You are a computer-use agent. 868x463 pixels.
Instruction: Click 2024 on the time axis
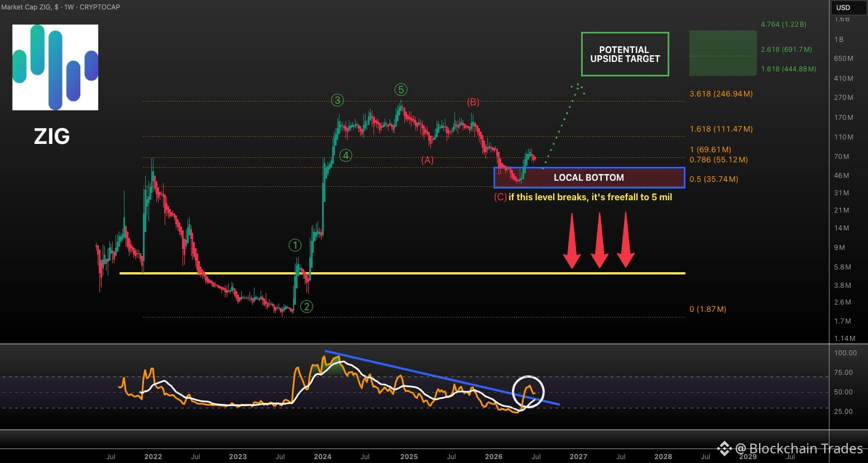coord(323,456)
